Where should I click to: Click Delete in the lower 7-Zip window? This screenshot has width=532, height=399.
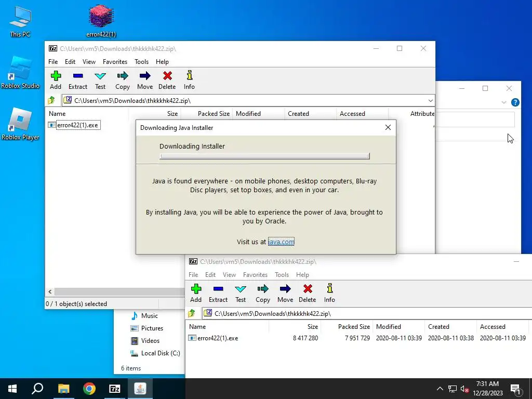308,294
